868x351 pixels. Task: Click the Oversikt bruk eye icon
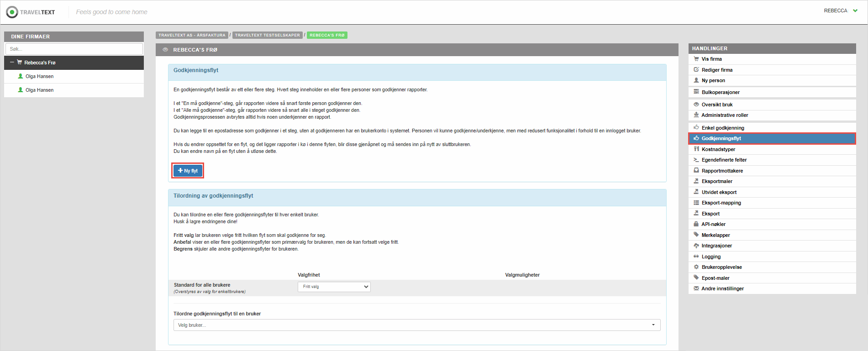tap(696, 105)
